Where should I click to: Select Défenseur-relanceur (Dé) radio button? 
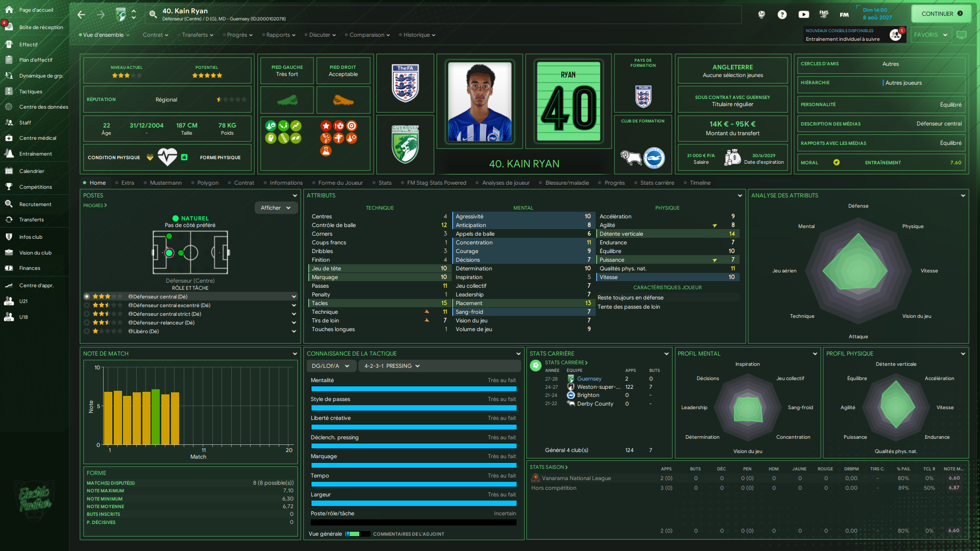coord(87,322)
